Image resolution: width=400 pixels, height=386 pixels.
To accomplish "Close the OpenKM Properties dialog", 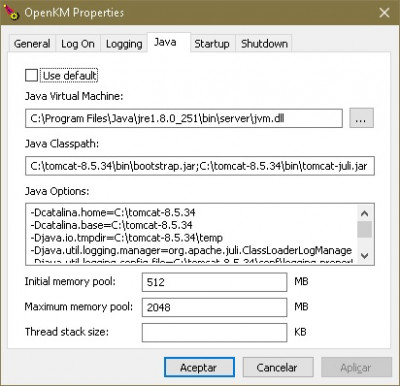I will [x=384, y=13].
